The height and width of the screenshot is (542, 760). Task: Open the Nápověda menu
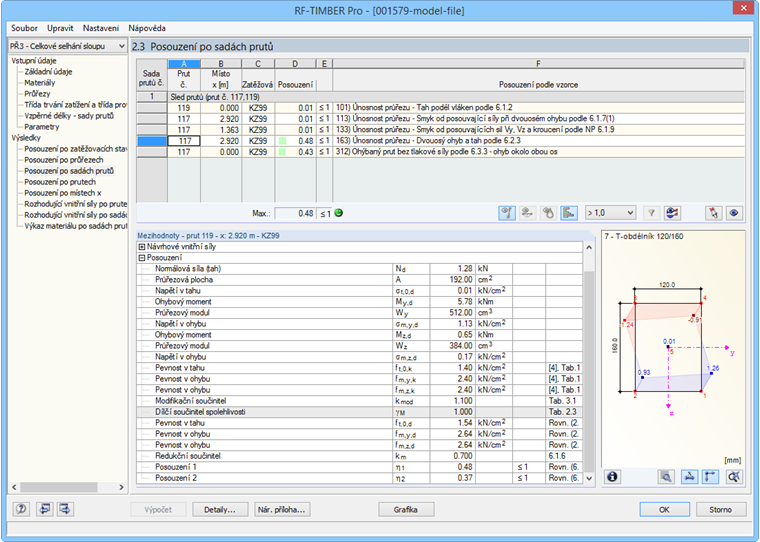(146, 27)
